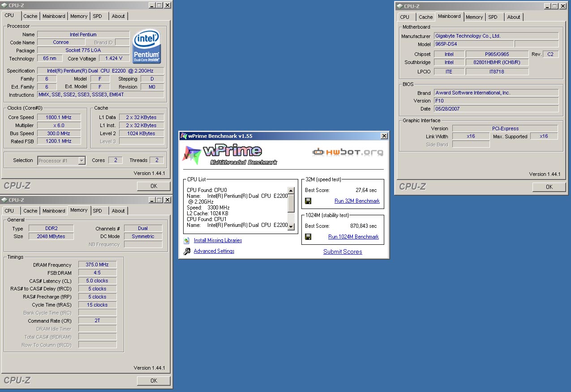The height and width of the screenshot is (392, 571).
Task: Click the CPU List scroll down arrow
Action: (291, 227)
